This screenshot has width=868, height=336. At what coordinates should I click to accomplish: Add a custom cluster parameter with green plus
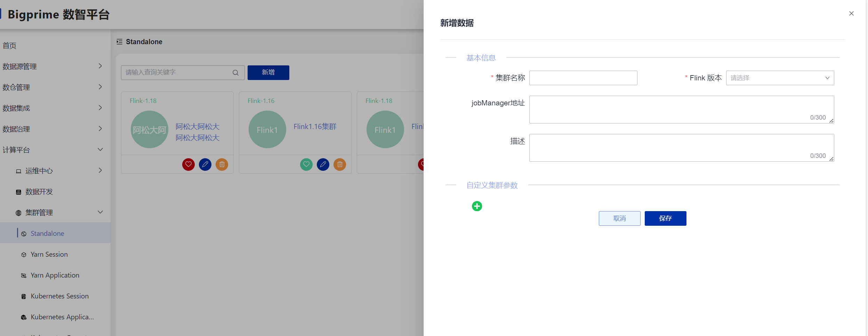coord(477,206)
